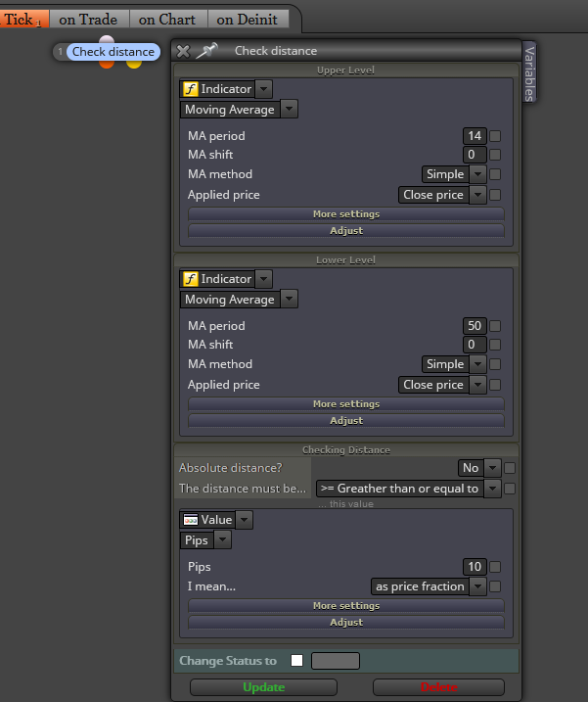Open Upper Level Moving Average dropdown
This screenshot has height=702, width=588.
point(289,109)
